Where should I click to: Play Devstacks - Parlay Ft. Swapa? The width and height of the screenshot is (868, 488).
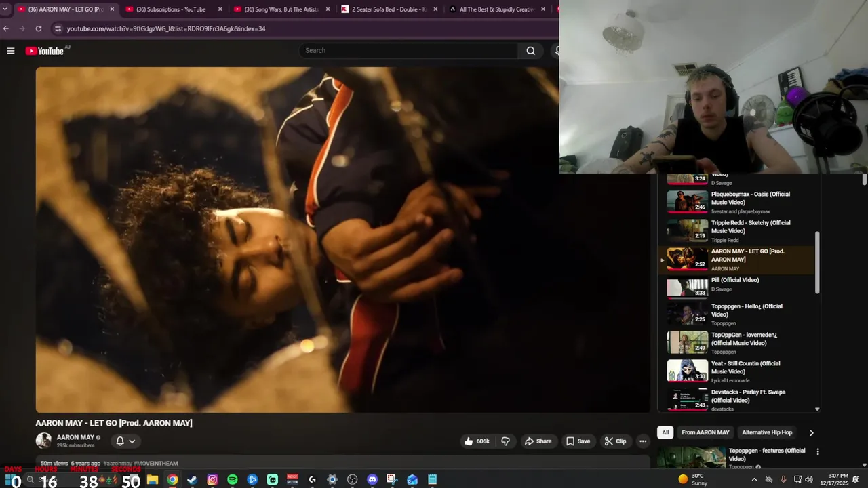[737, 400]
